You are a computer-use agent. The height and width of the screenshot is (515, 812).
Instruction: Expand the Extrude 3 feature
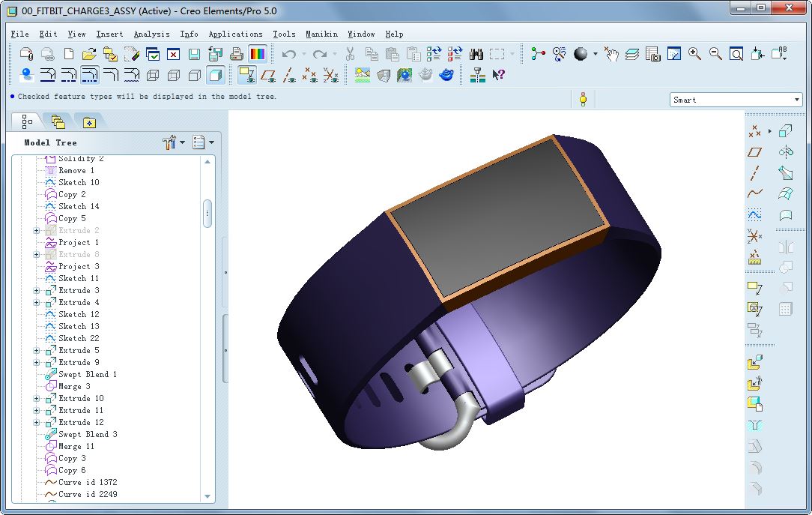(36, 291)
